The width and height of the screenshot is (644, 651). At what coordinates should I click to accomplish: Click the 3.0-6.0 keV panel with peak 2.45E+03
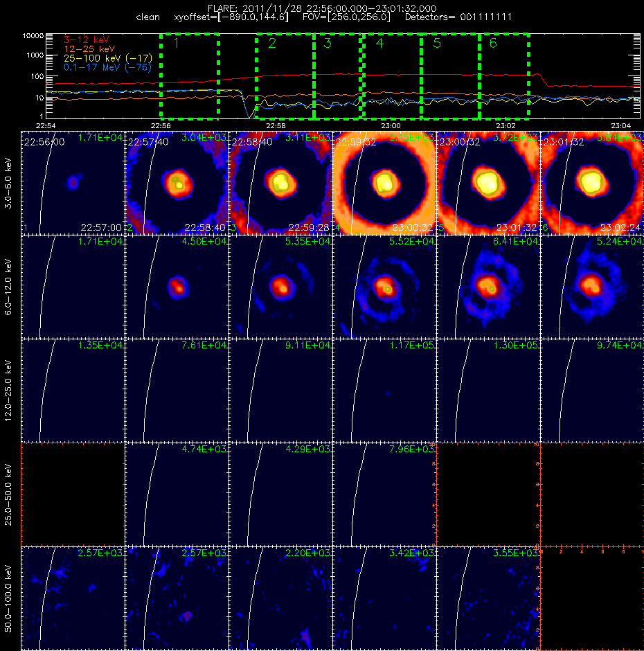[384, 183]
